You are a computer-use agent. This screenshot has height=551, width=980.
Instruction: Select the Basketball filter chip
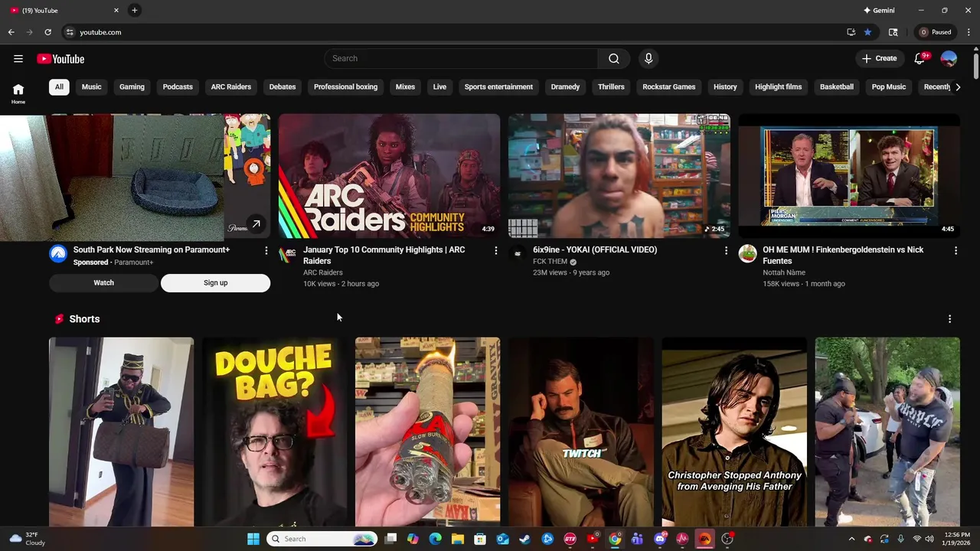pos(837,86)
